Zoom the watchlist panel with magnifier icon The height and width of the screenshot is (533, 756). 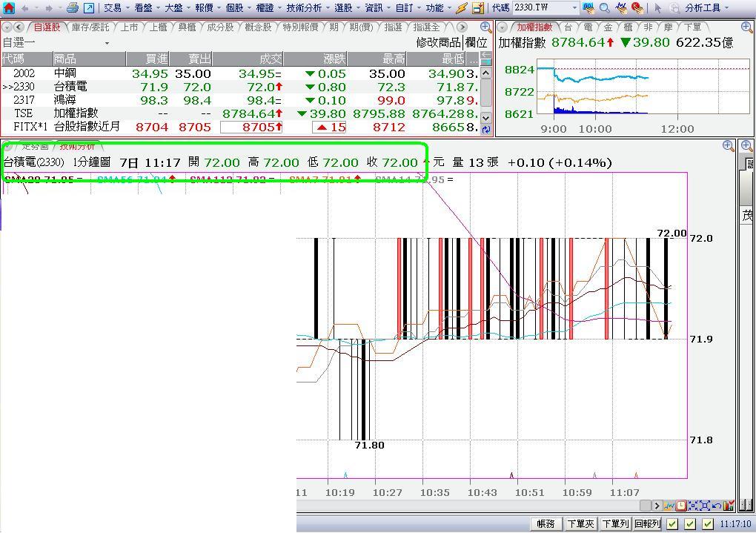[486, 27]
